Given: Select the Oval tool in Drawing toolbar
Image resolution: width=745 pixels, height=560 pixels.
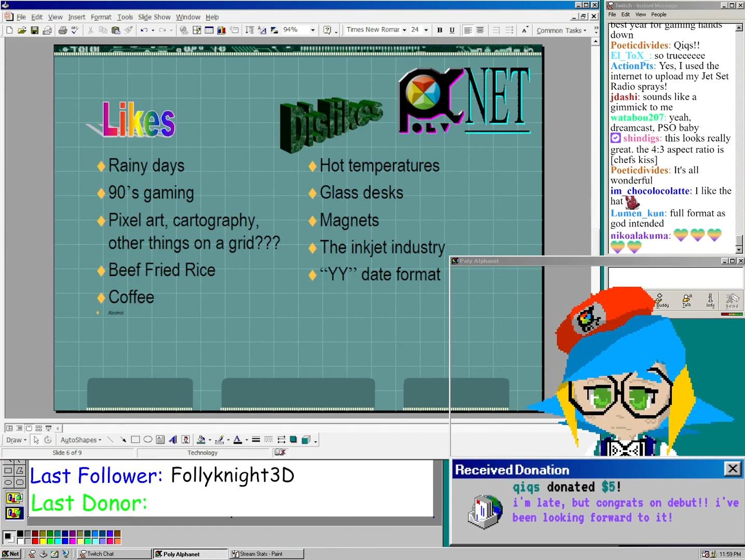Looking at the screenshot, I should pos(148,440).
